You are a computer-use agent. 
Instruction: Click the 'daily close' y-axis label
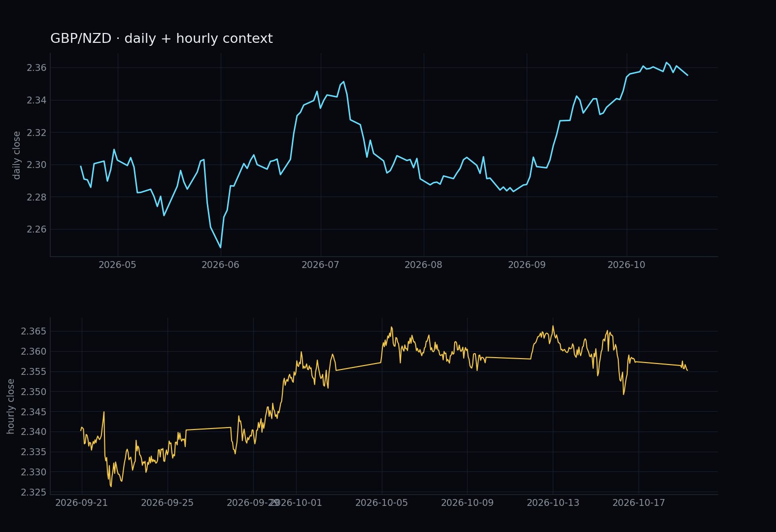[17, 155]
